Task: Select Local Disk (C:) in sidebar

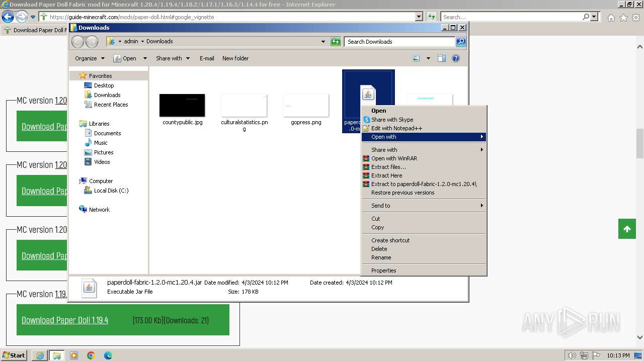Action: click(x=111, y=191)
